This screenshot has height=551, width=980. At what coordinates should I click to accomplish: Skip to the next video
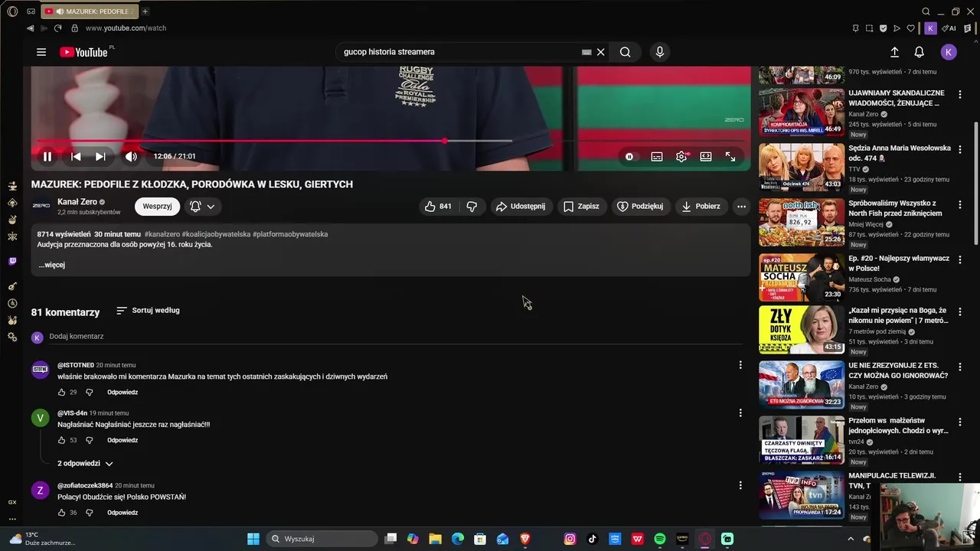[100, 156]
